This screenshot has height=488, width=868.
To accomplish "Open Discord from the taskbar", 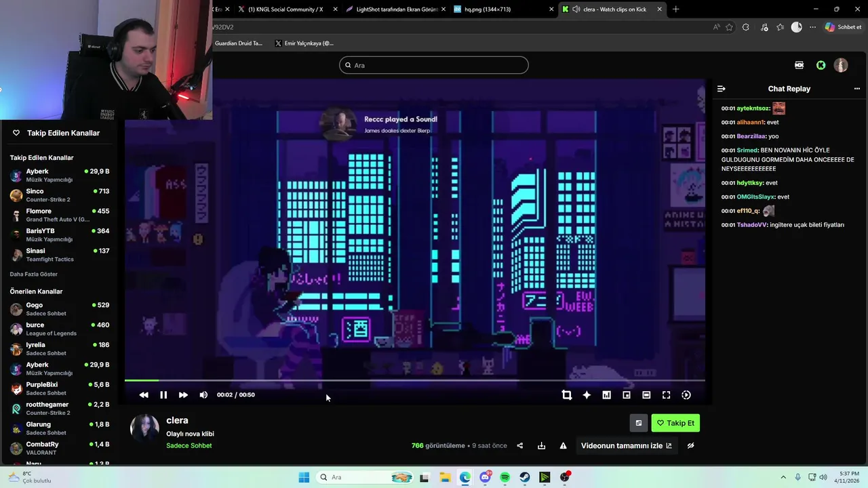I will 485,477.
